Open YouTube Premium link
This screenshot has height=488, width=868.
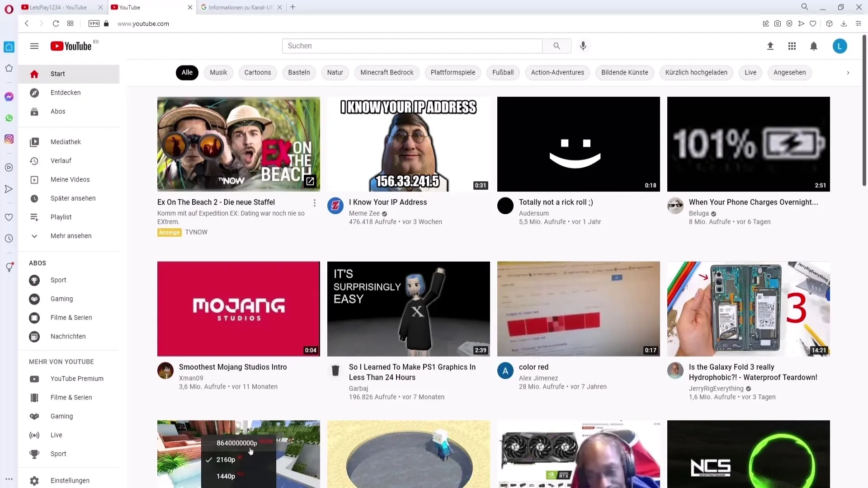[69, 379]
